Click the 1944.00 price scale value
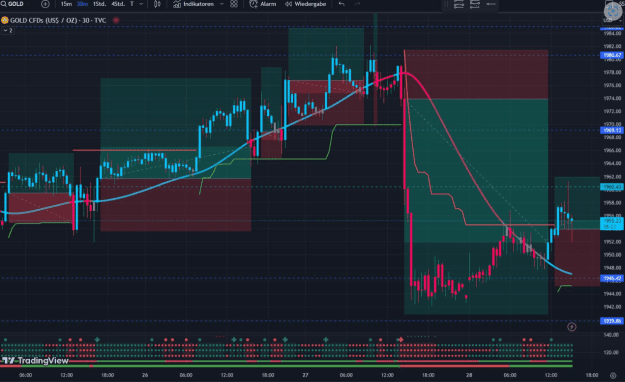The width and height of the screenshot is (625, 382). pyautogui.click(x=612, y=293)
